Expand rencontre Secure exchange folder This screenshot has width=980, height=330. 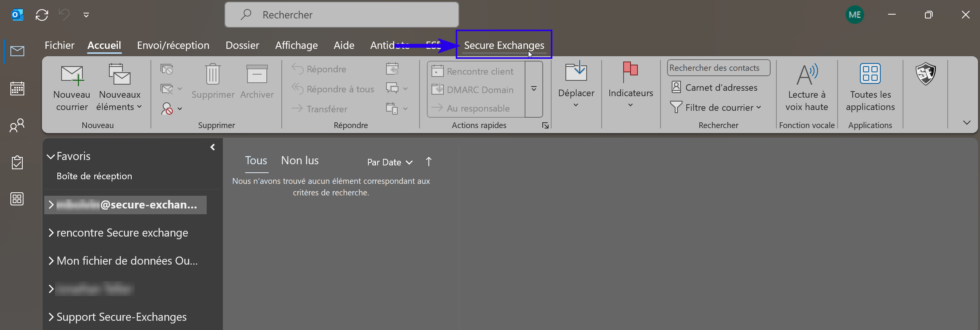[51, 233]
